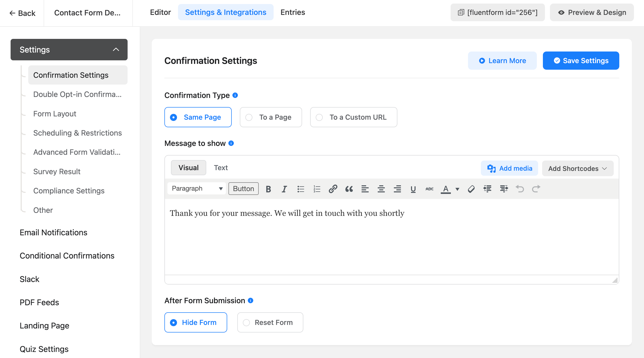Click the text color picker icon
The width and height of the screenshot is (644, 358).
coord(446,189)
